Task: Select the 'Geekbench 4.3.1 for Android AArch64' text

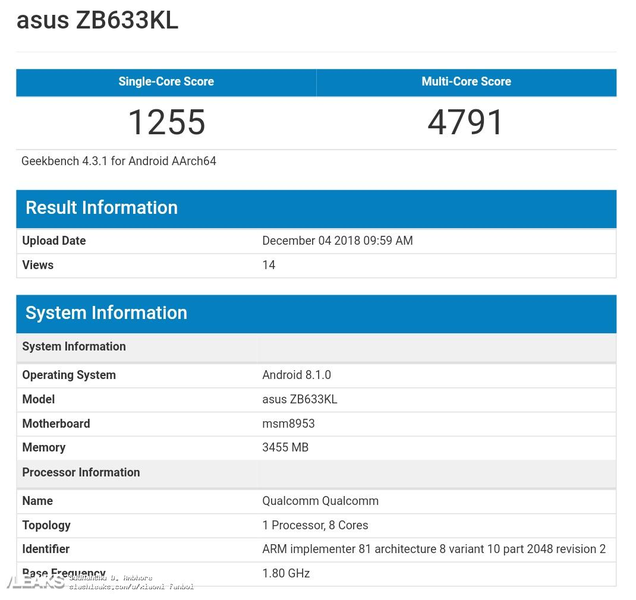Action: click(118, 161)
